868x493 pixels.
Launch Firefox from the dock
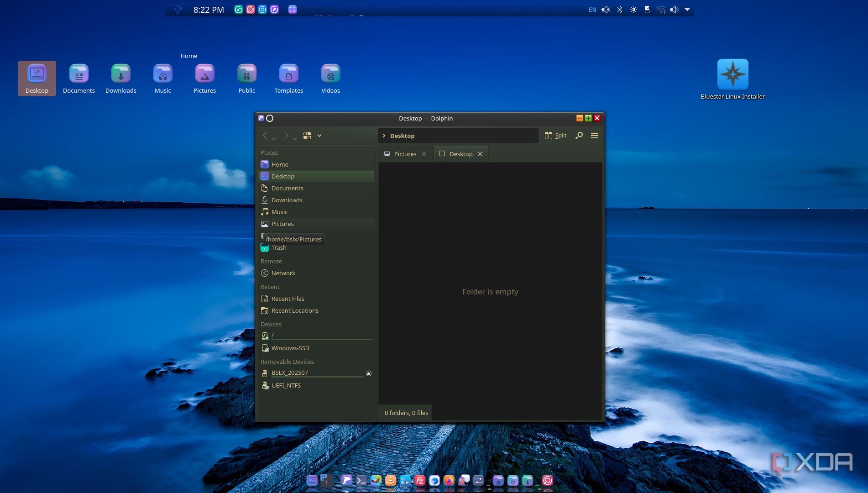coord(449,480)
